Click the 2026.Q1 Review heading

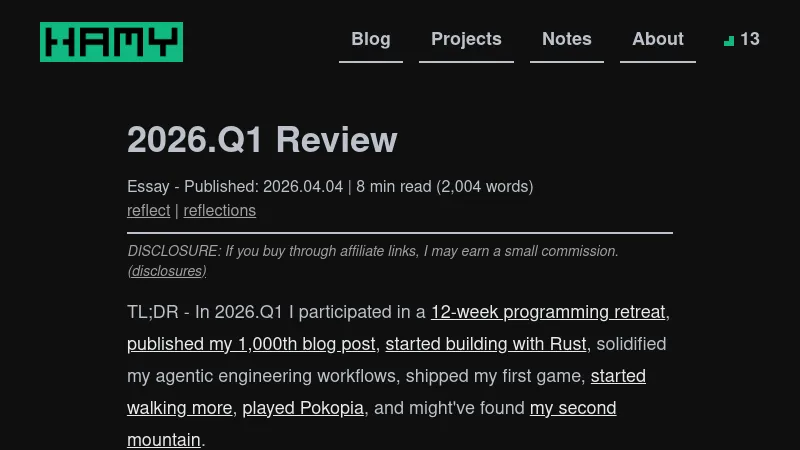(262, 140)
